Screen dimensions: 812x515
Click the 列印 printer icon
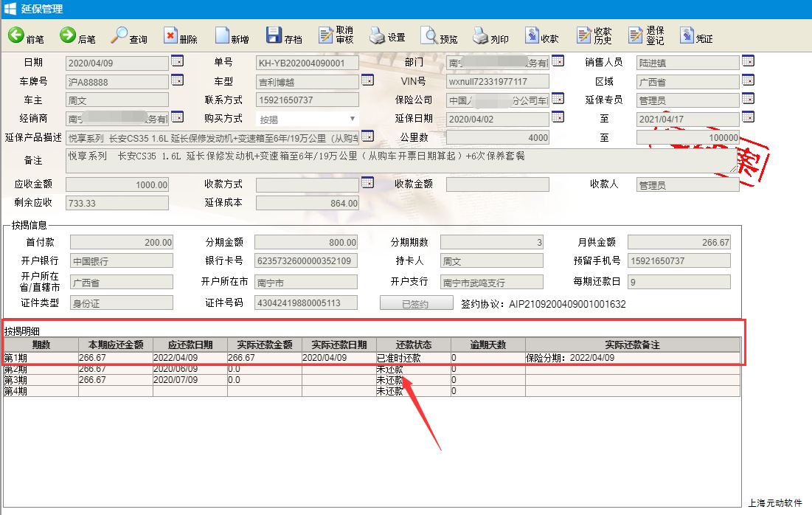pyautogui.click(x=480, y=35)
